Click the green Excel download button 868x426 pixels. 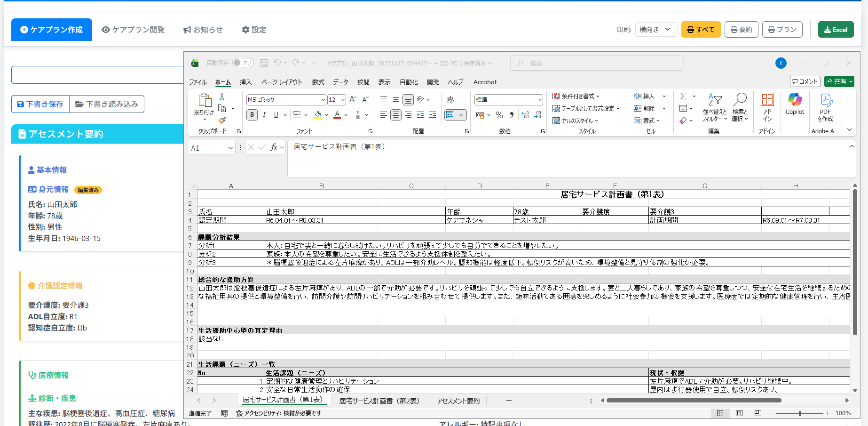[x=836, y=29]
